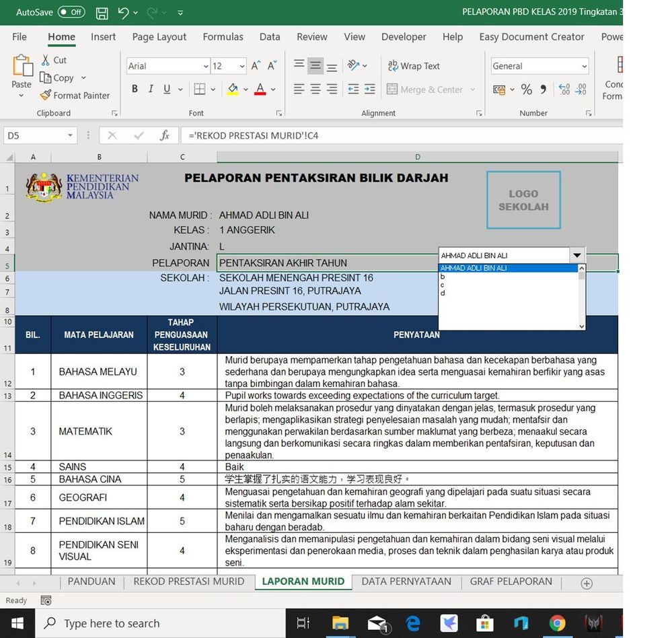Click the Undo arrow icon

pos(123,13)
